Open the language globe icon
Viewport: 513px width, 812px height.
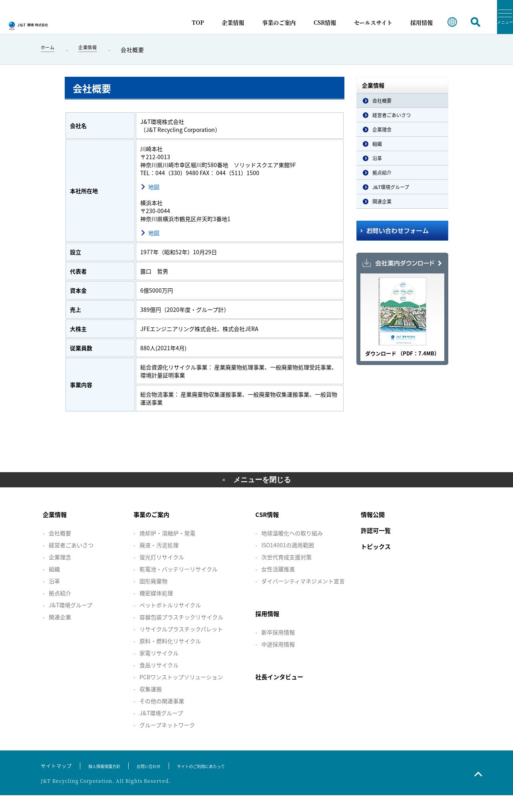tap(452, 22)
